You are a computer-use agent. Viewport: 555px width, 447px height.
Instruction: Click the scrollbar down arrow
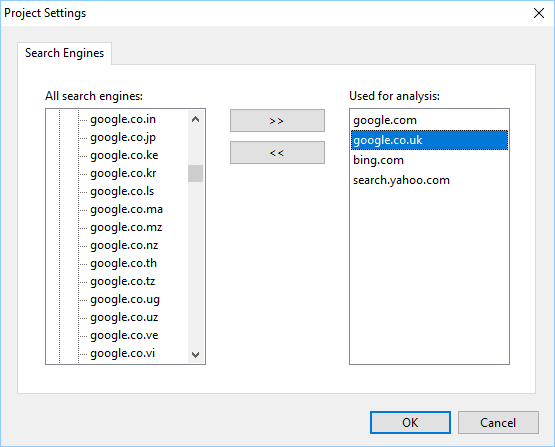point(195,354)
